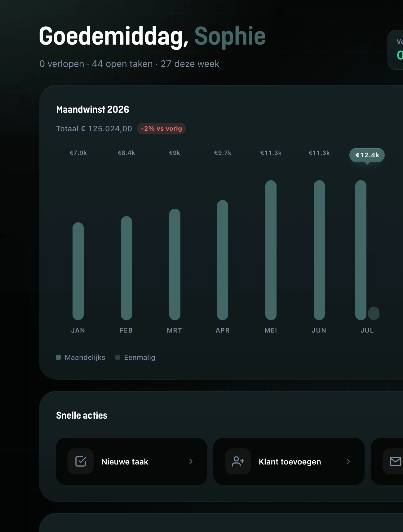The width and height of the screenshot is (403, 532).
Task: Select the JUN bar in the chart
Action: tap(319, 250)
